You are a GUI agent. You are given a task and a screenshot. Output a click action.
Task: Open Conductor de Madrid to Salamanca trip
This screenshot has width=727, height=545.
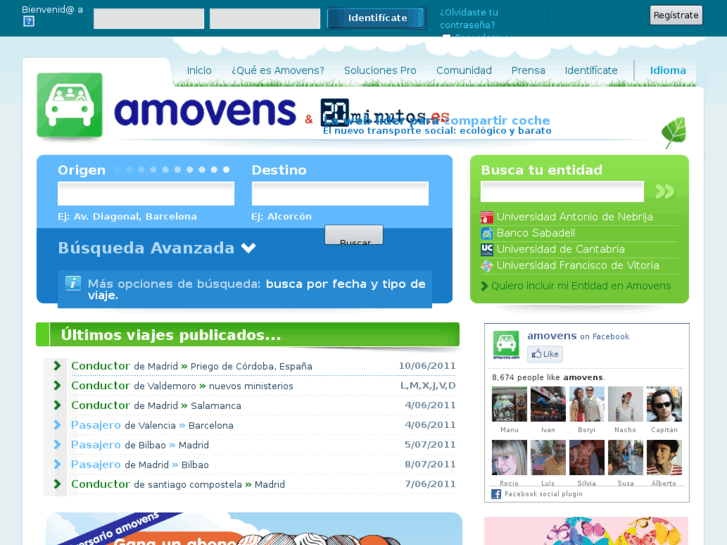click(156, 405)
